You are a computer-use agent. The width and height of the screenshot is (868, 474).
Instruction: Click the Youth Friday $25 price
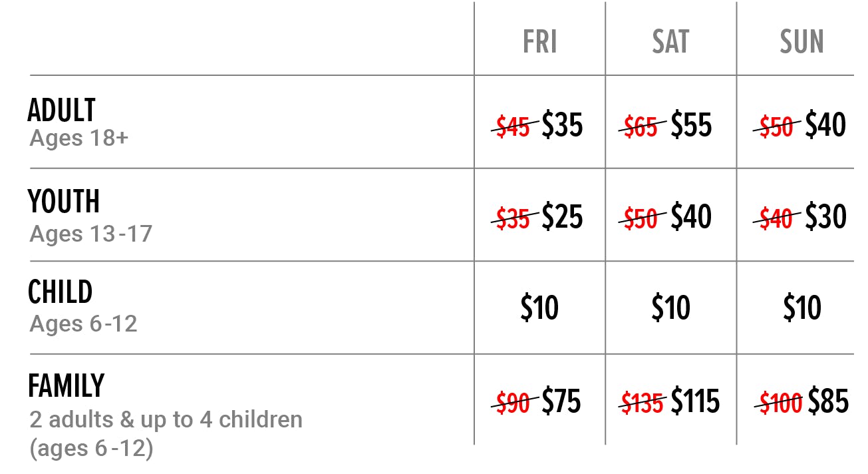click(x=562, y=217)
